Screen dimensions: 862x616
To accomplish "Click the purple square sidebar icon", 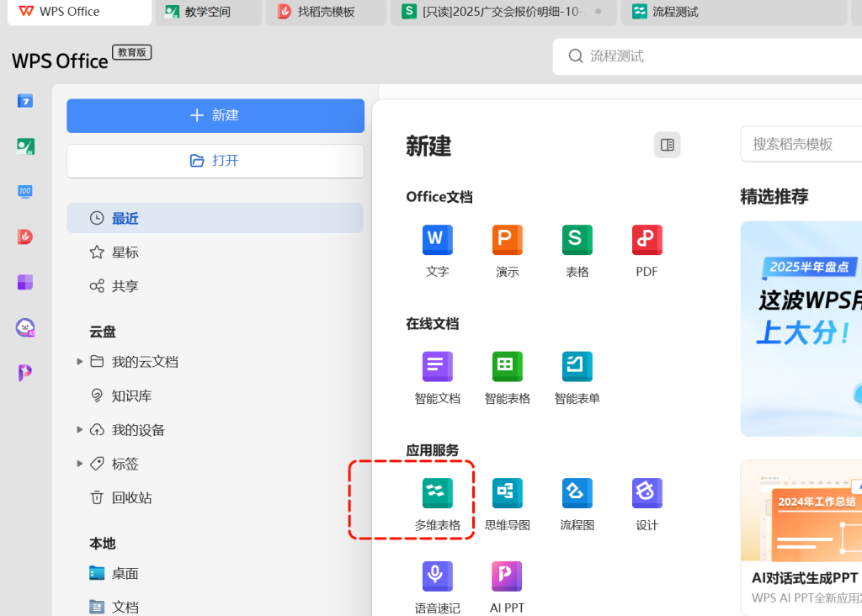I will (x=24, y=282).
